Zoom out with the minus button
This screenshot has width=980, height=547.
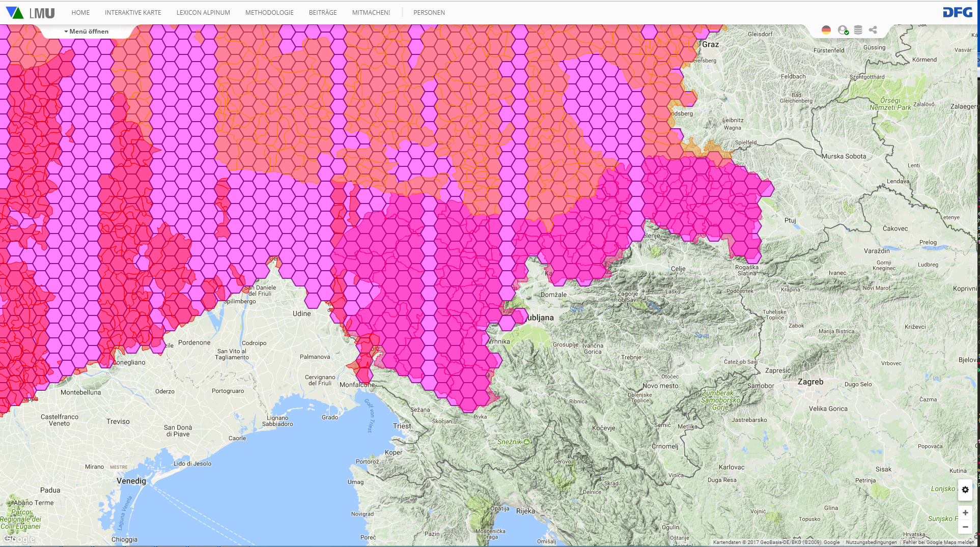click(x=965, y=527)
